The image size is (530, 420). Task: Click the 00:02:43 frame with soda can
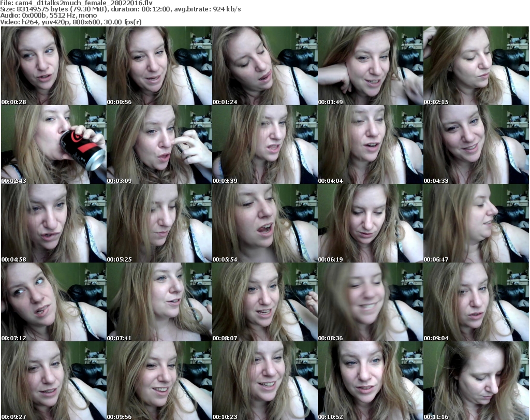click(x=54, y=144)
